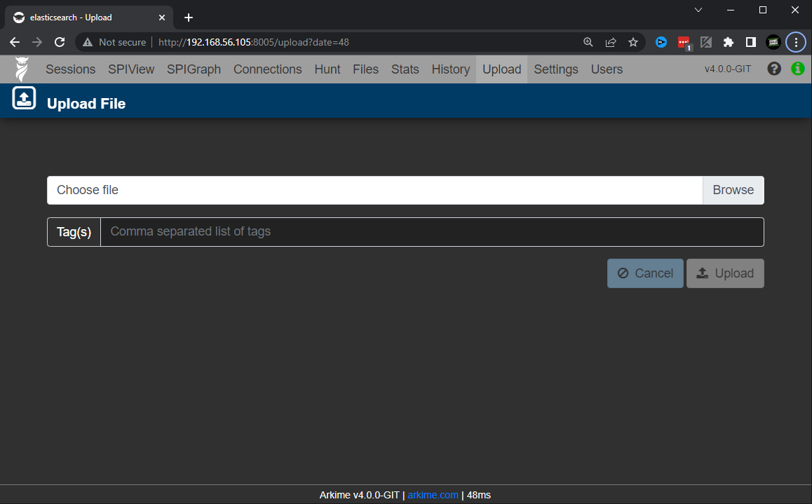Click the zoom magnifier icon in the address bar

588,43
